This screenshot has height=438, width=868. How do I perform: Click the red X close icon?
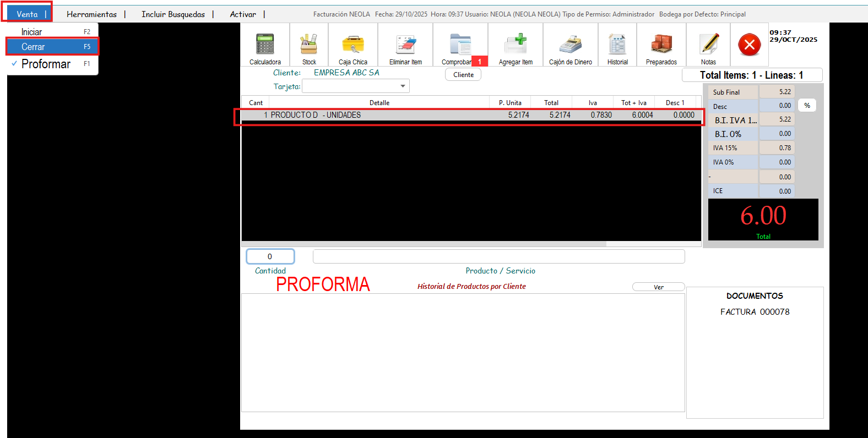pyautogui.click(x=750, y=45)
